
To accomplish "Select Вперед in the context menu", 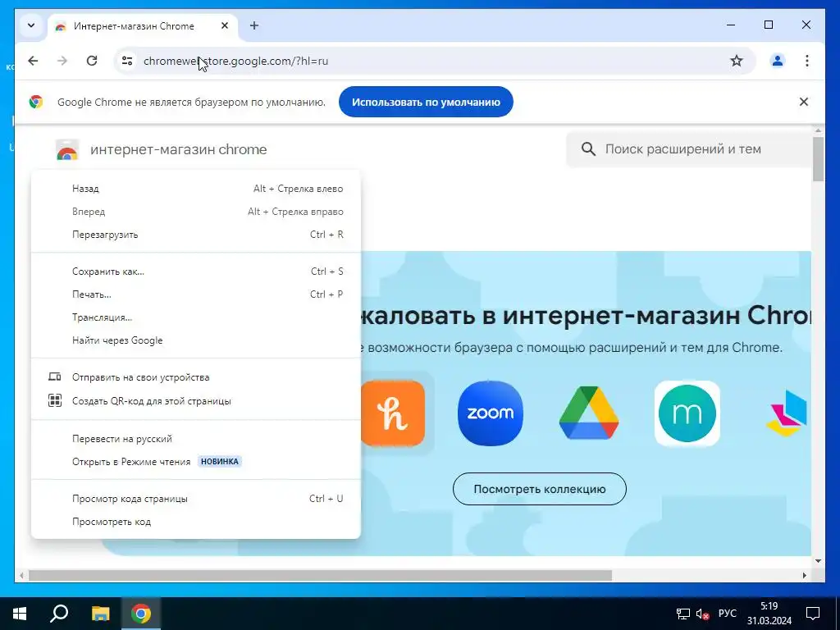I will (x=196, y=212).
